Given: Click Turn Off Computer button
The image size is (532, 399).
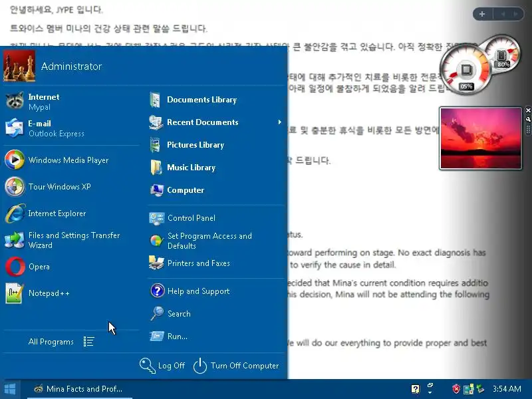Looking at the screenshot, I should pyautogui.click(x=236, y=366).
